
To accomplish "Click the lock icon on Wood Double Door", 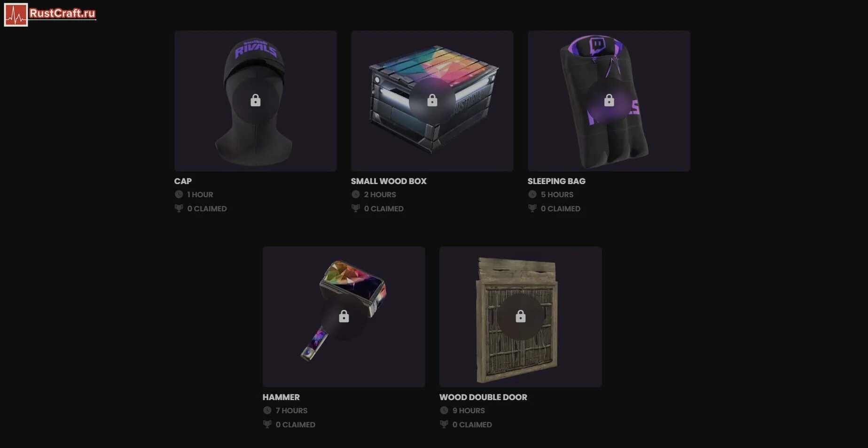I will point(520,317).
